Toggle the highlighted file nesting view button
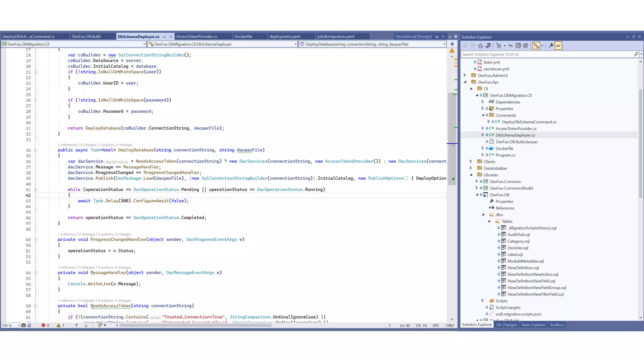 coord(536,46)
